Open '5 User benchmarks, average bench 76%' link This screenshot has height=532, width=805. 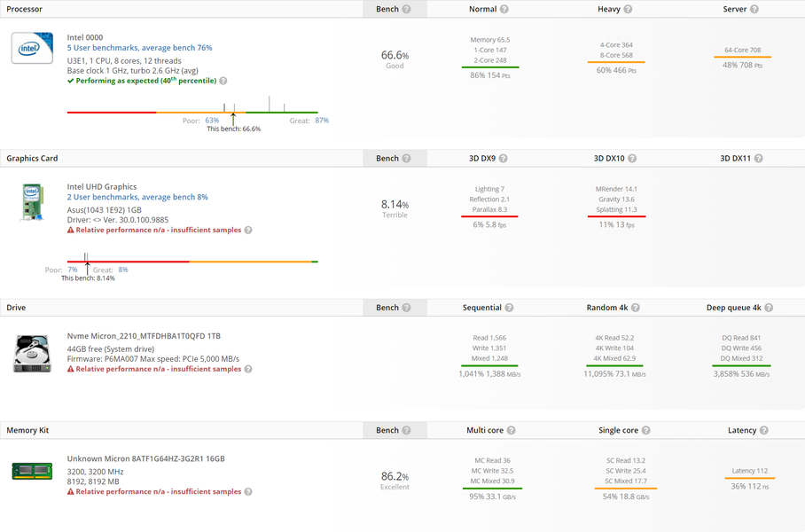(139, 48)
